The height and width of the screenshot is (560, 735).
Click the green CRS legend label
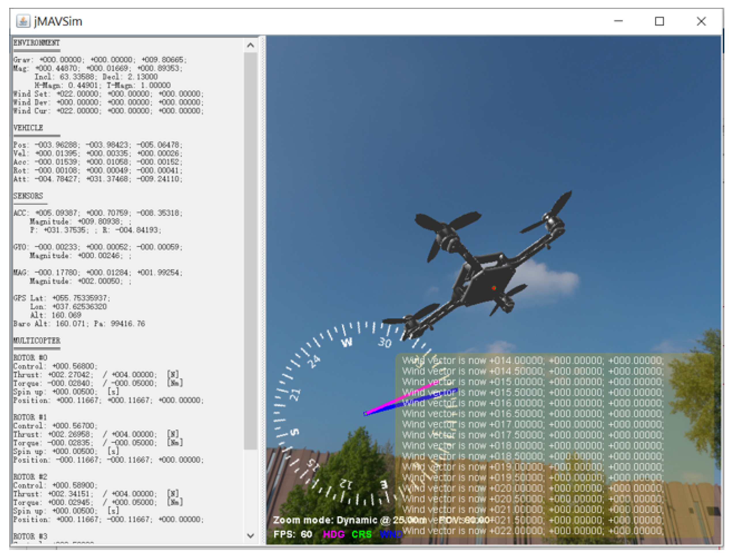point(362,534)
